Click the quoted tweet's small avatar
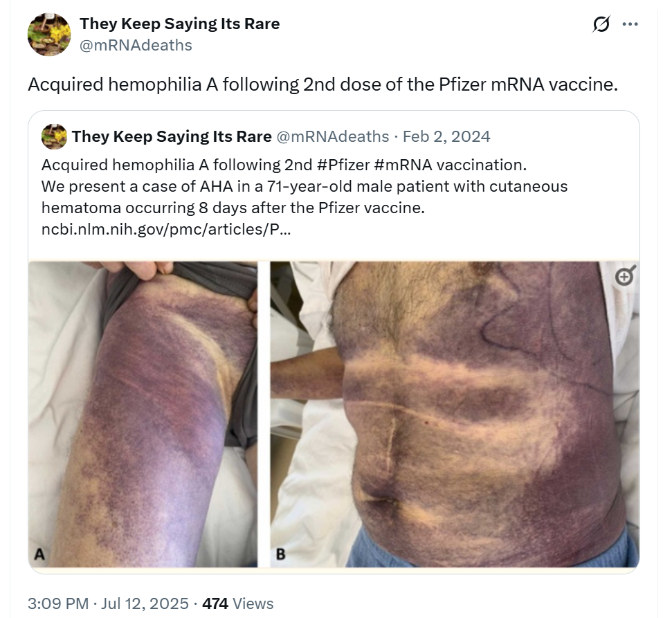The width and height of the screenshot is (672, 618). (54, 137)
